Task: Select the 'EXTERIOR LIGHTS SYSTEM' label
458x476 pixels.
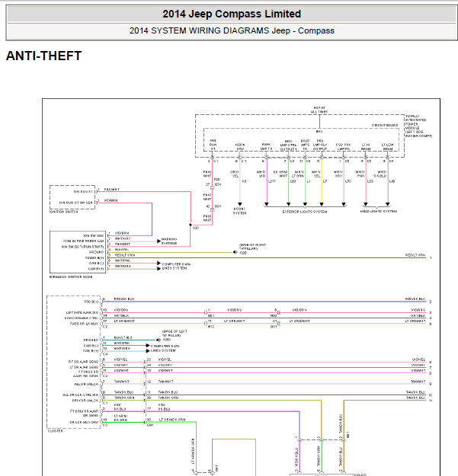Action: [x=305, y=212]
